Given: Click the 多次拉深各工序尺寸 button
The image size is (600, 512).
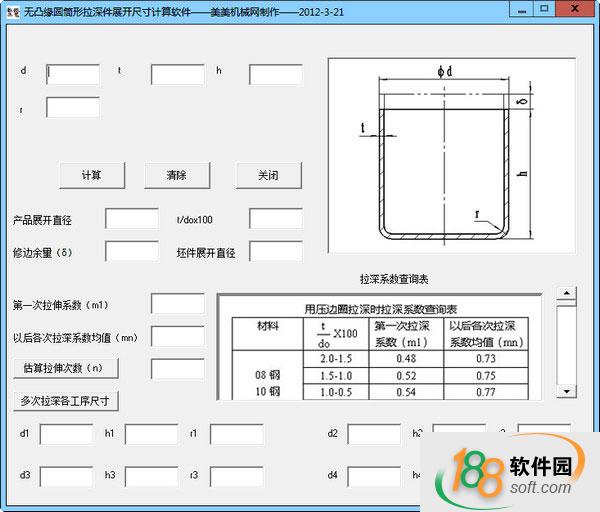Looking at the screenshot, I should click(x=66, y=401).
